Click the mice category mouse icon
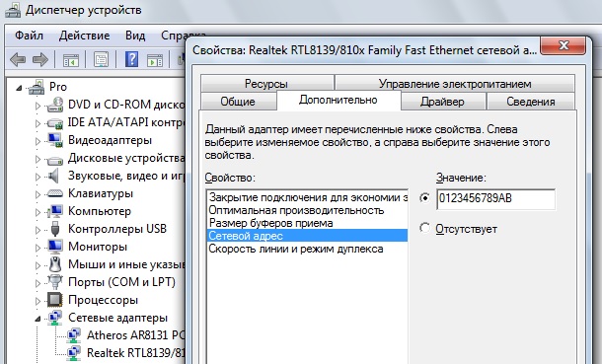 pyautogui.click(x=55, y=264)
